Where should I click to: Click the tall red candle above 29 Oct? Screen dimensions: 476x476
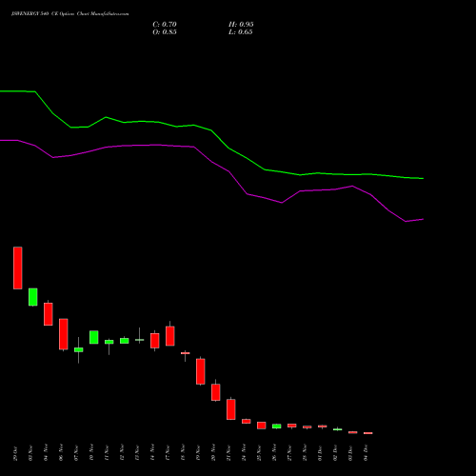pyautogui.click(x=18, y=268)
